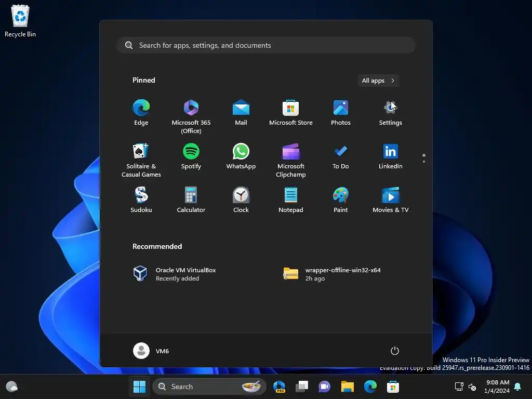The height and width of the screenshot is (399, 532).
Task: Open Microsoft Store from the taskbar
Action: pos(393,387)
